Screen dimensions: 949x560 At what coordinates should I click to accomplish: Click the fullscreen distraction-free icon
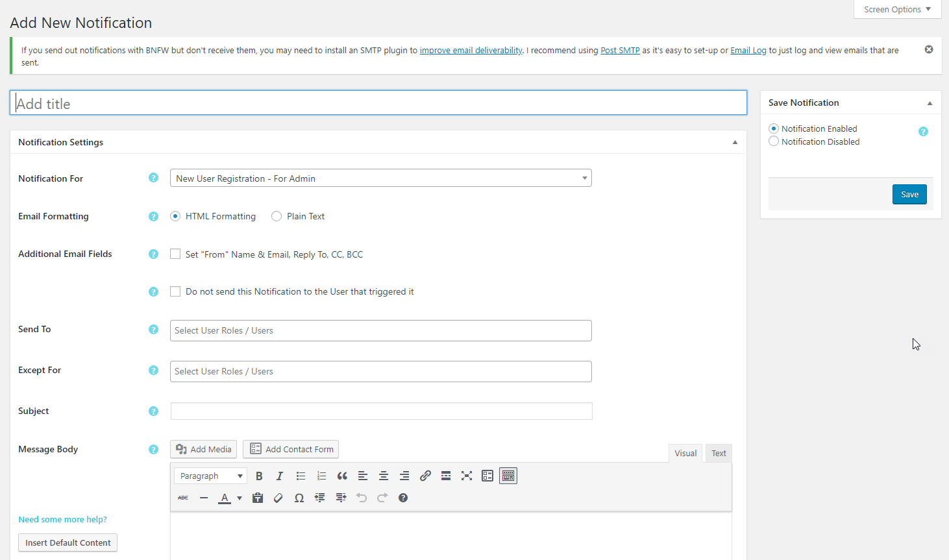click(x=467, y=476)
